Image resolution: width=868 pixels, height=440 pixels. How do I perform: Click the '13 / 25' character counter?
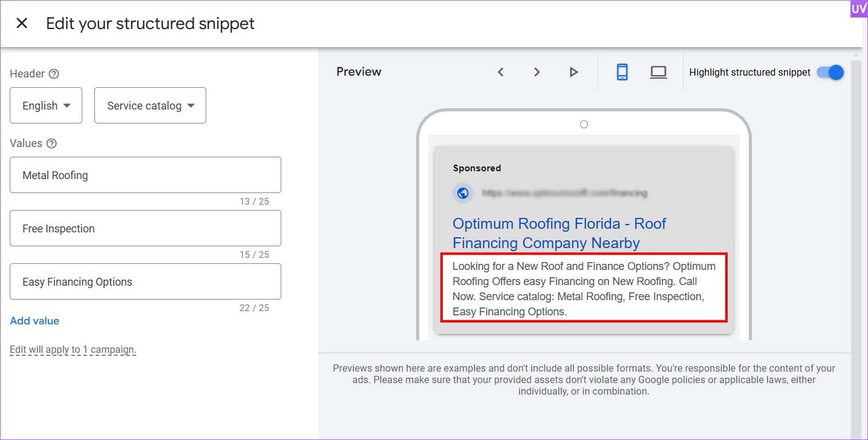254,202
